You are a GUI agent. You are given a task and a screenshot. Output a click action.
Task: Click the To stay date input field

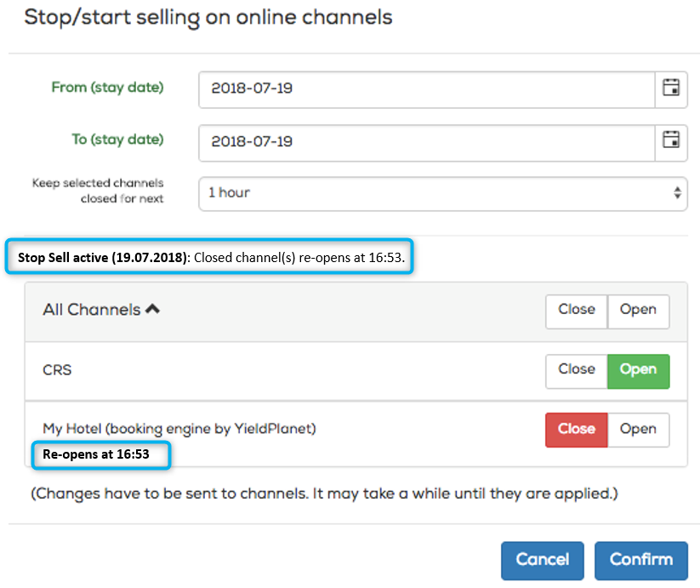pyautogui.click(x=427, y=143)
